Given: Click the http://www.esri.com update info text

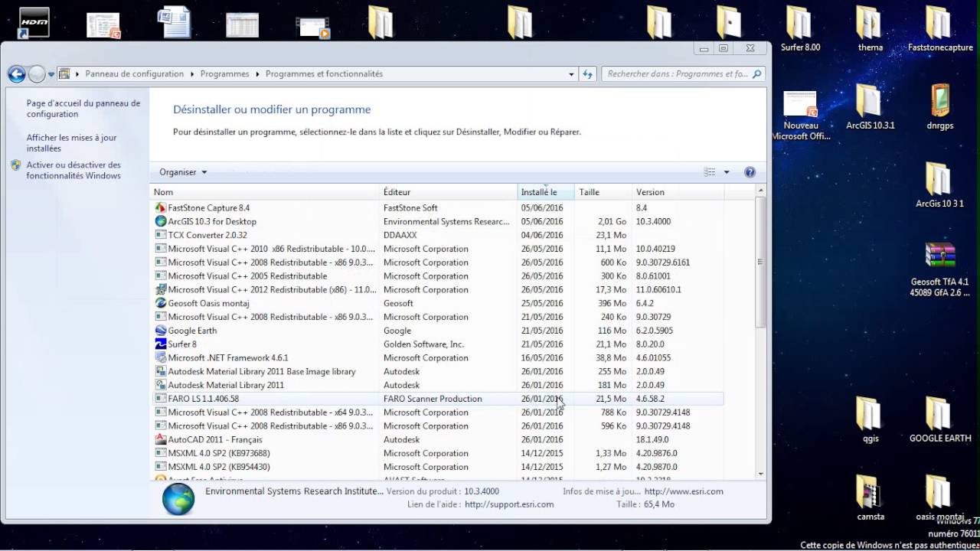Looking at the screenshot, I should tap(684, 491).
